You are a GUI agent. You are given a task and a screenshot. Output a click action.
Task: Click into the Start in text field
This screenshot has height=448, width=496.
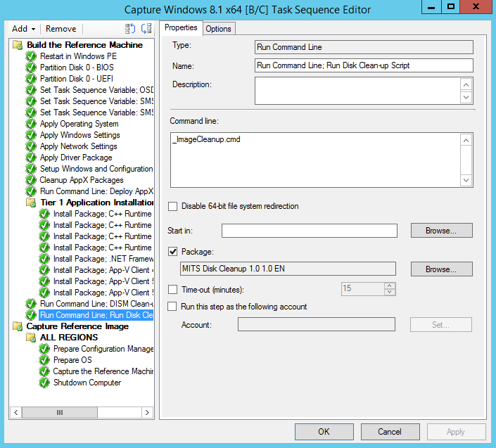pyautogui.click(x=310, y=231)
